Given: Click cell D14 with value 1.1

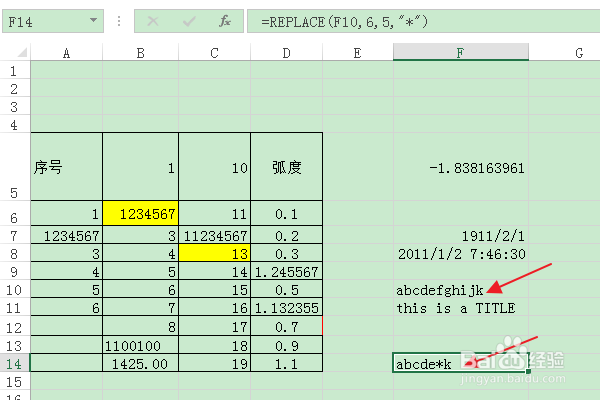Looking at the screenshot, I should pyautogui.click(x=286, y=363).
